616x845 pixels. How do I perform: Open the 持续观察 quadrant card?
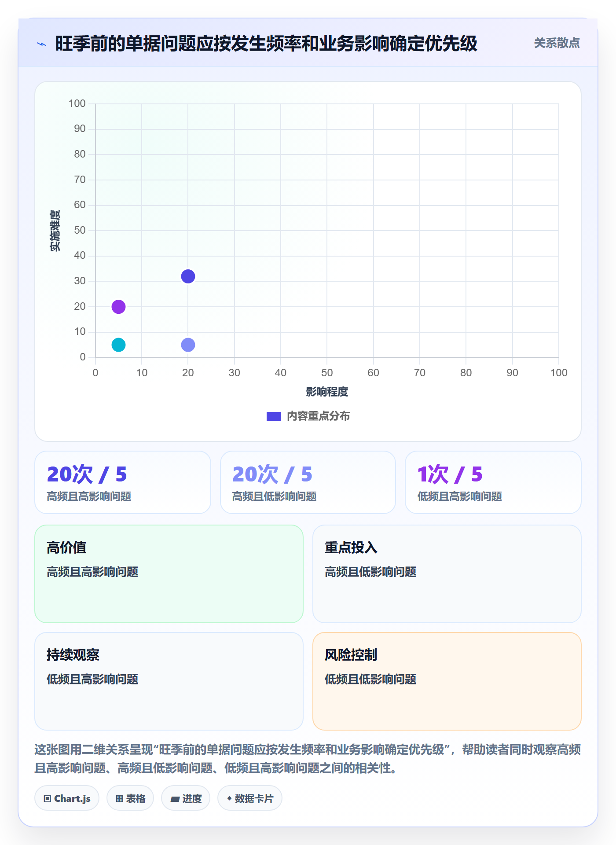tap(169, 681)
